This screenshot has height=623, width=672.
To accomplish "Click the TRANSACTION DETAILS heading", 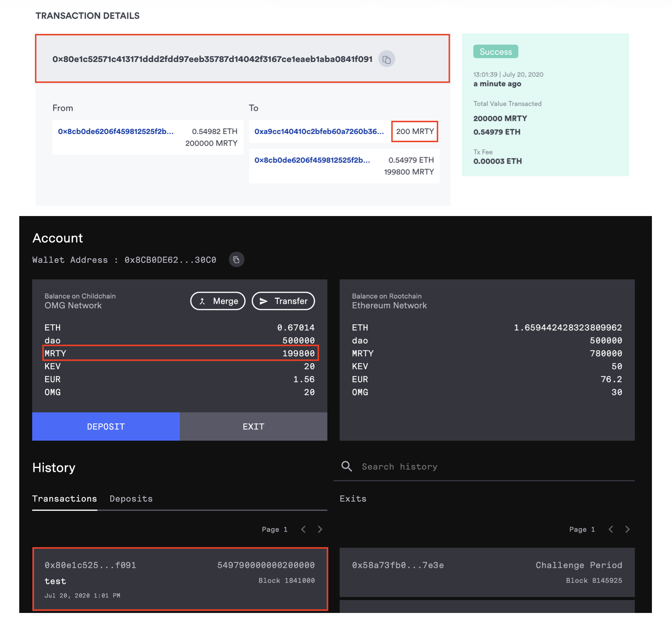I will [x=87, y=16].
